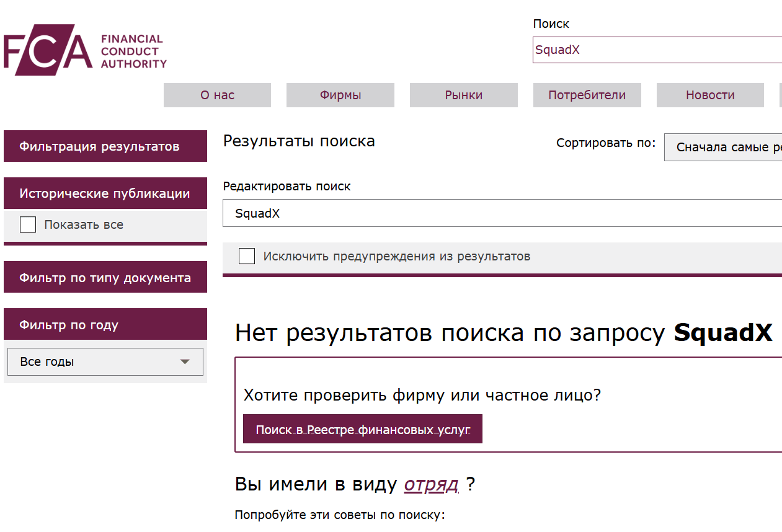
Task: Open the "Рынки" section
Action: pos(463,95)
